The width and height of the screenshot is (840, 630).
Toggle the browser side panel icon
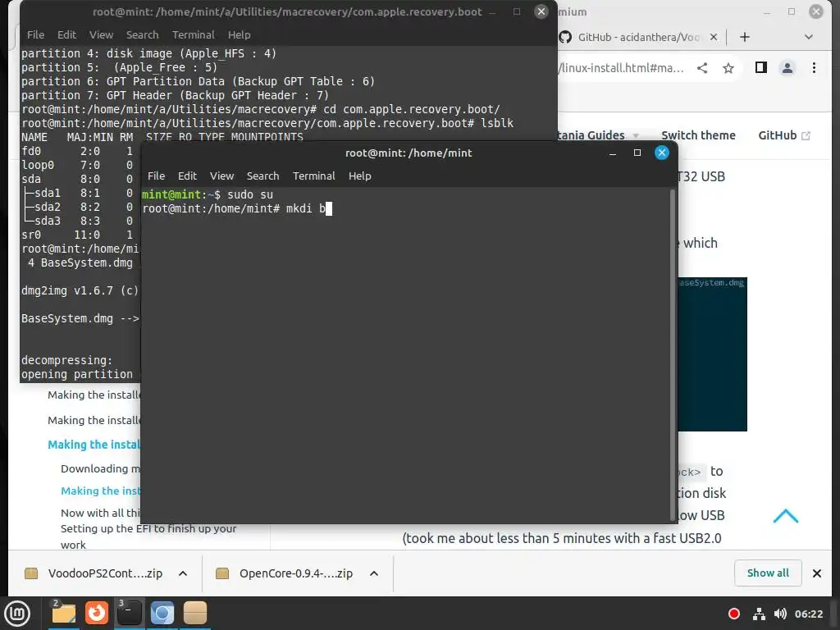pyautogui.click(x=760, y=67)
